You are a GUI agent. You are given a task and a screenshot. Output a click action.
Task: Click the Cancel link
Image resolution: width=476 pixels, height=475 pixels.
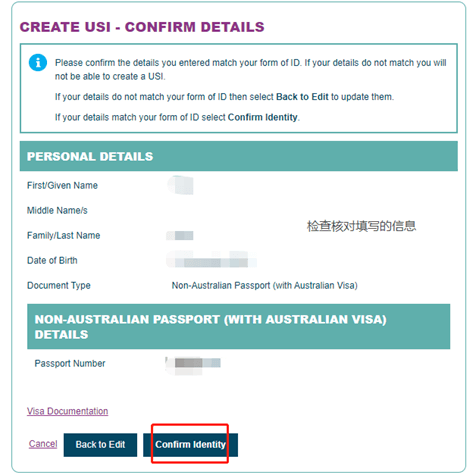[x=43, y=444]
